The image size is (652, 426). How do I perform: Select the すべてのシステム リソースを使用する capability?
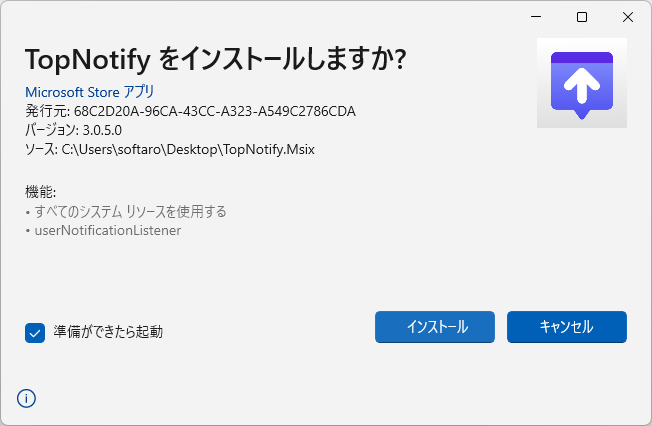point(130,211)
